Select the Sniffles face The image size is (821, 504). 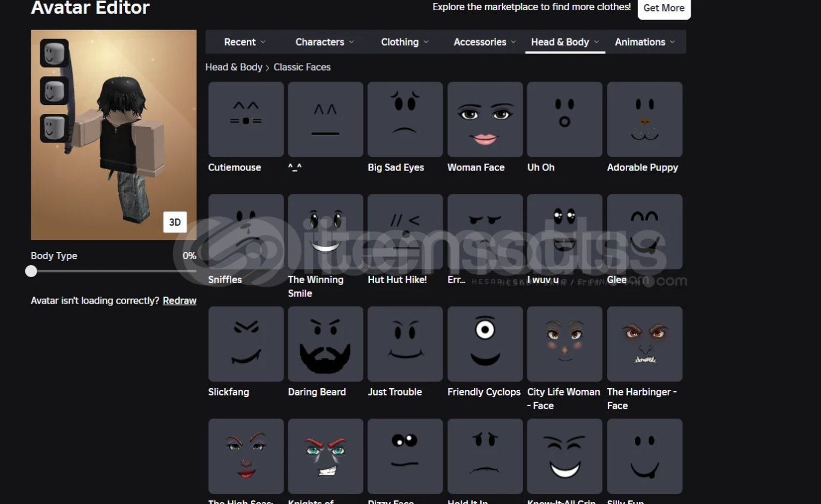point(246,232)
